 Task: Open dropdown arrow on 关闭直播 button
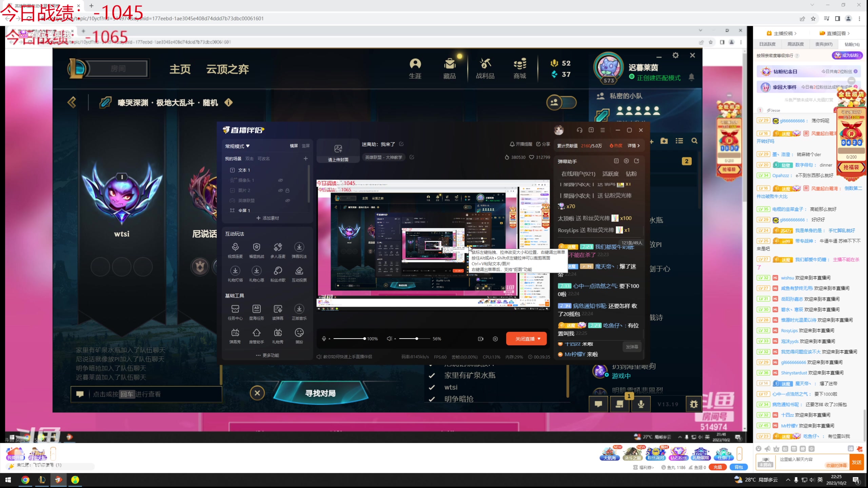point(539,339)
